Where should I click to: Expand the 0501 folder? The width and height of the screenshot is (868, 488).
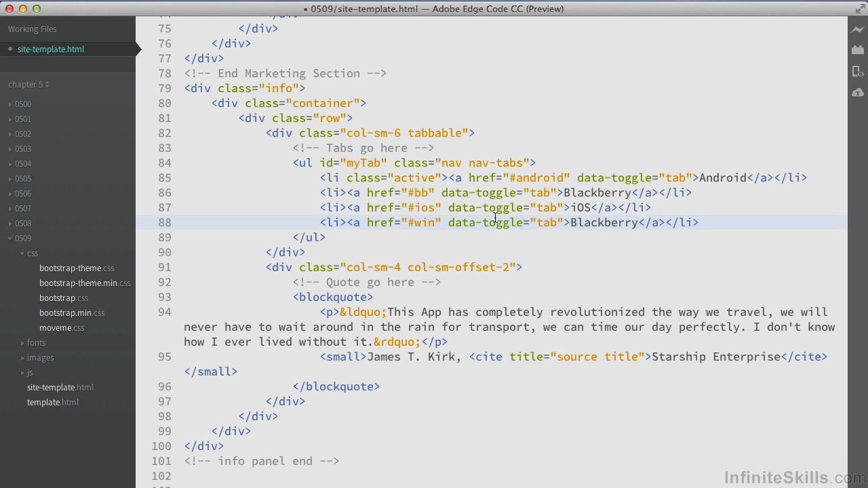coord(10,119)
